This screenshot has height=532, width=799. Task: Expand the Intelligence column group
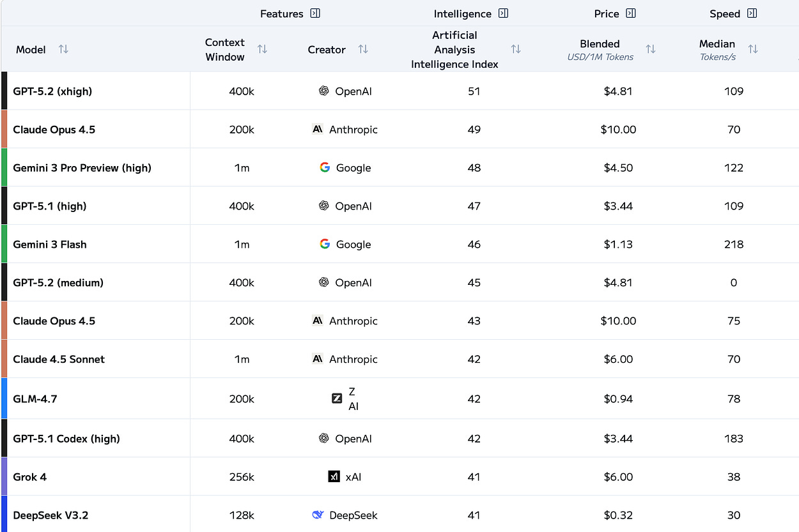tap(503, 13)
